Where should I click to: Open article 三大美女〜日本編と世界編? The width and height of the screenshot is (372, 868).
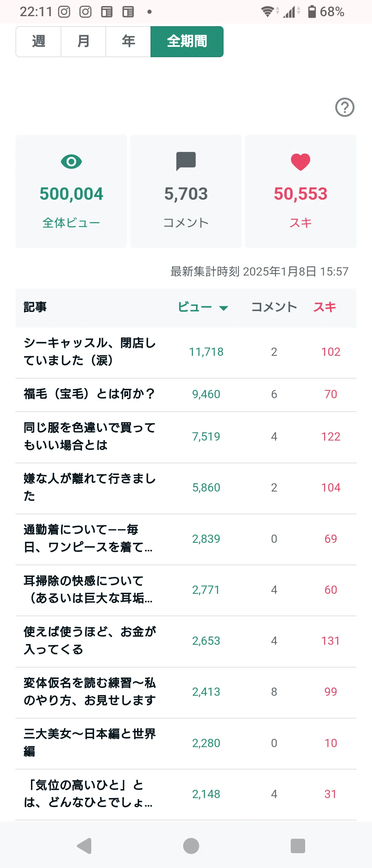pos(186,744)
